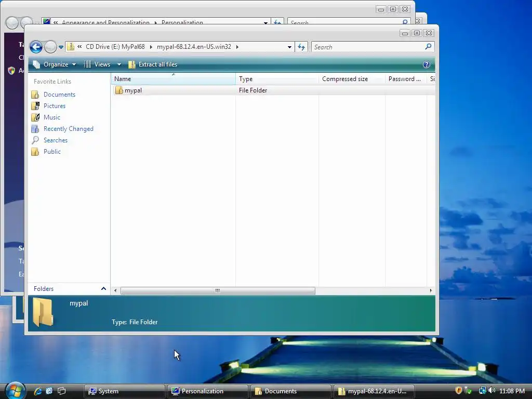
Task: Click the File Folder type cell
Action: pos(253,90)
